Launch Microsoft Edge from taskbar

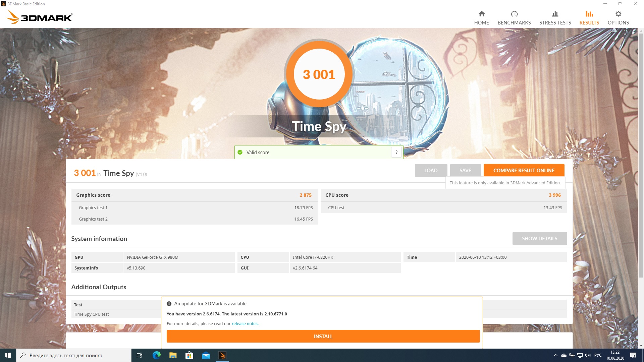pos(157,355)
